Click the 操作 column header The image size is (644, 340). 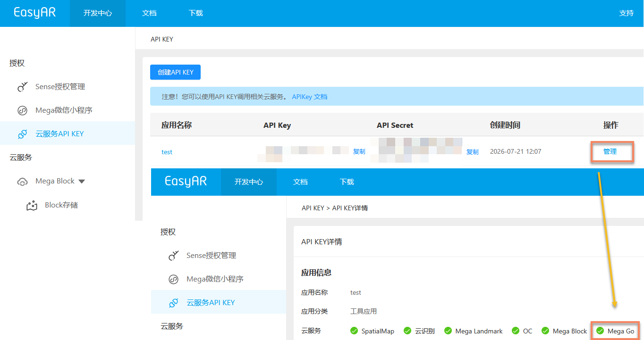click(x=611, y=125)
